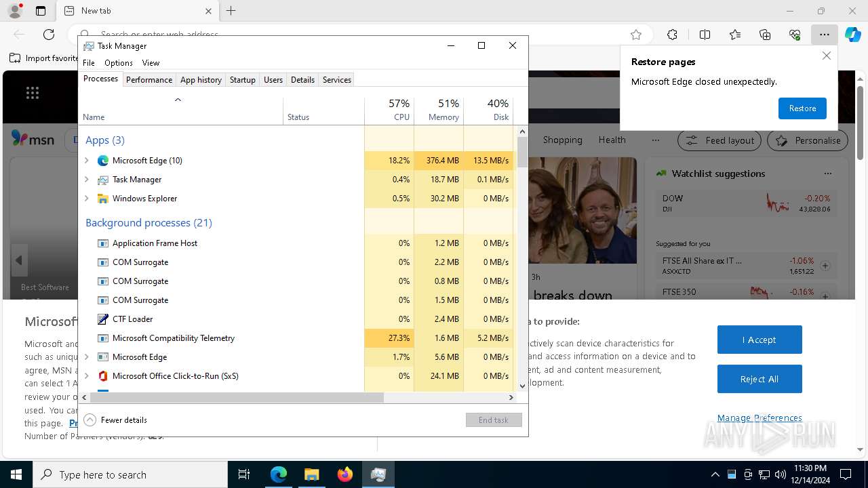Click the Application Frame Host icon
Viewport: 868px width, 488px height.
click(103, 243)
